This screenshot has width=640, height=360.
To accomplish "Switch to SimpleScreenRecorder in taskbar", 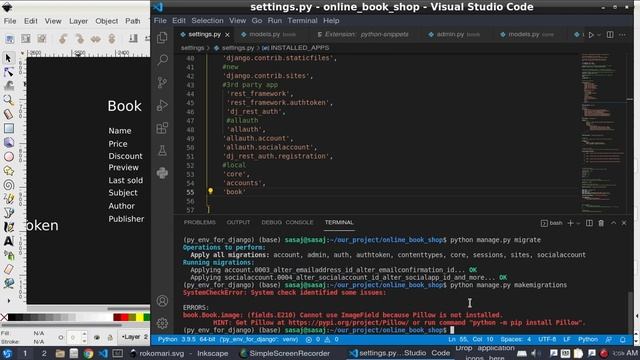I will coord(285,353).
